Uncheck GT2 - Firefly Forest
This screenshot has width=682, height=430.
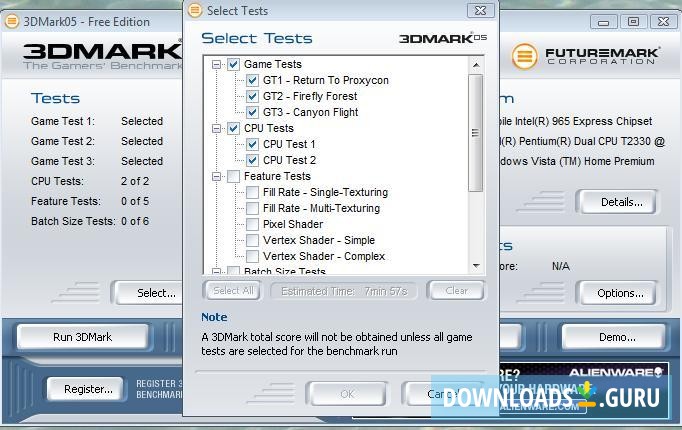point(252,97)
